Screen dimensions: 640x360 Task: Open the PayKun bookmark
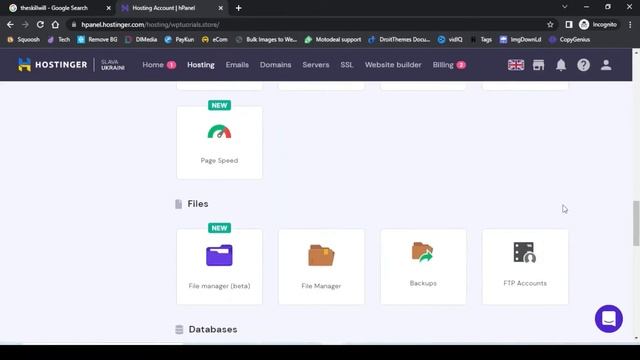point(179,40)
